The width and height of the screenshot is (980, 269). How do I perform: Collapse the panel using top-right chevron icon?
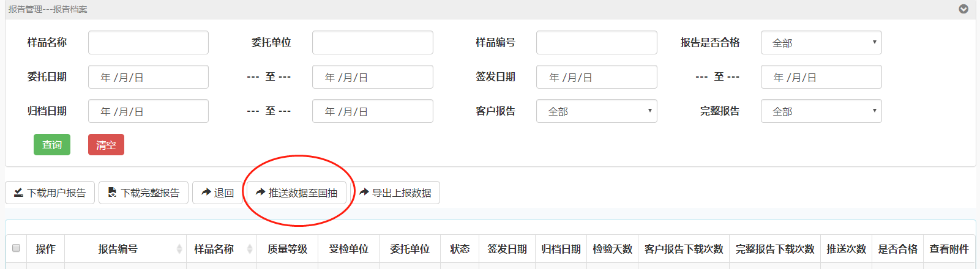coord(963,9)
